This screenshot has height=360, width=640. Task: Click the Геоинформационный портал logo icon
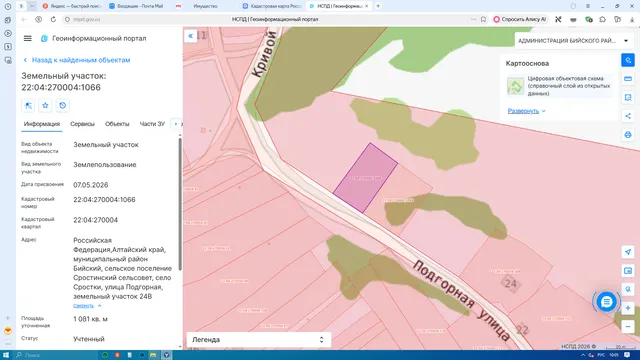(x=44, y=38)
